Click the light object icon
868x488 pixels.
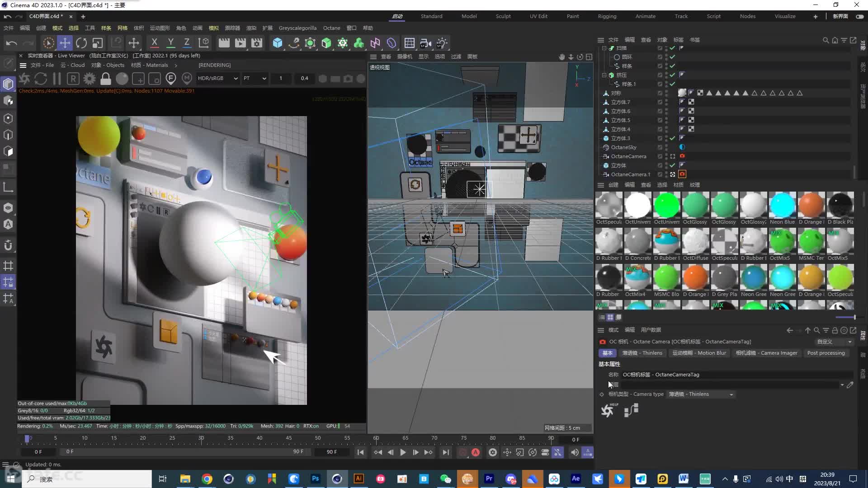click(442, 43)
